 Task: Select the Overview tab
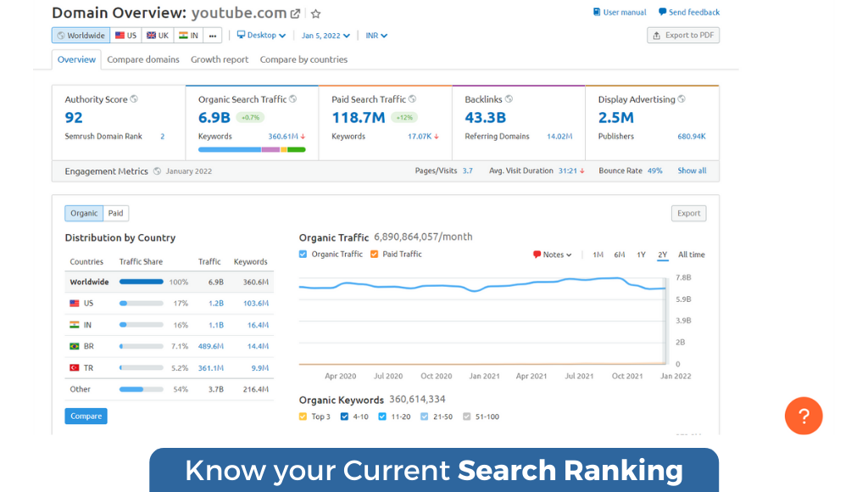coord(76,59)
